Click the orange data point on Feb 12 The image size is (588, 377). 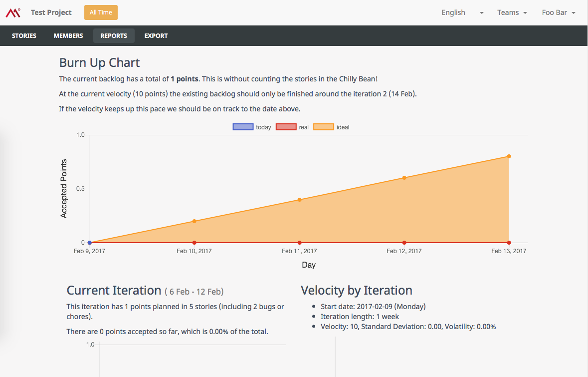tap(404, 177)
